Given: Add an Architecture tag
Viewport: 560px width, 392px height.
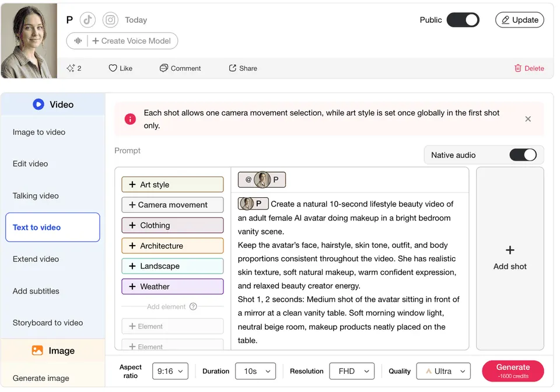Looking at the screenshot, I should coord(173,246).
